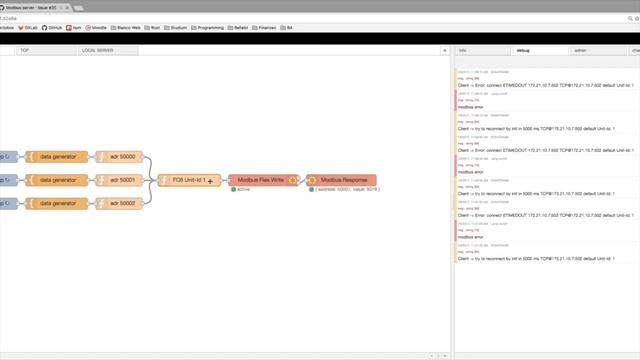Open the admin sidebar tab
This screenshot has width=640, height=360.
point(598,51)
